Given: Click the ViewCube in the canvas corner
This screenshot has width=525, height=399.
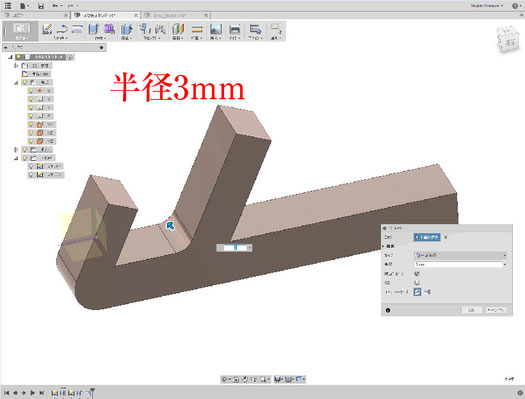Looking at the screenshot, I should click(x=509, y=39).
